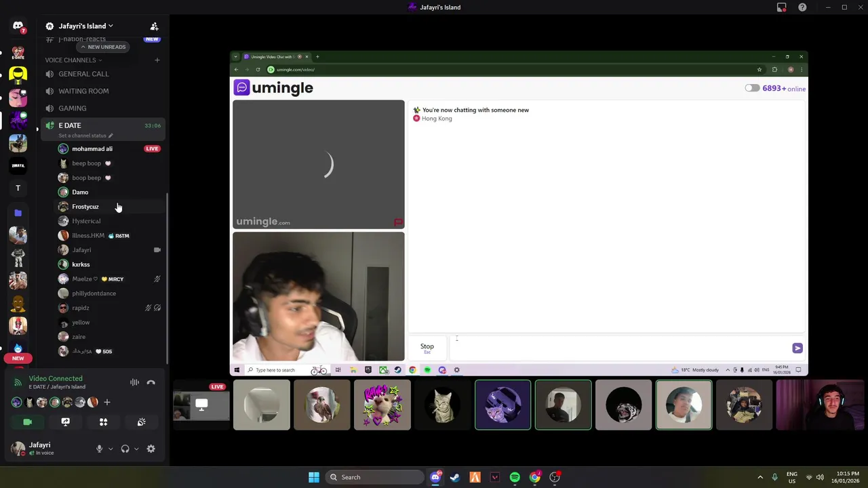Open Steam from the Windows taskbar

(x=454, y=477)
